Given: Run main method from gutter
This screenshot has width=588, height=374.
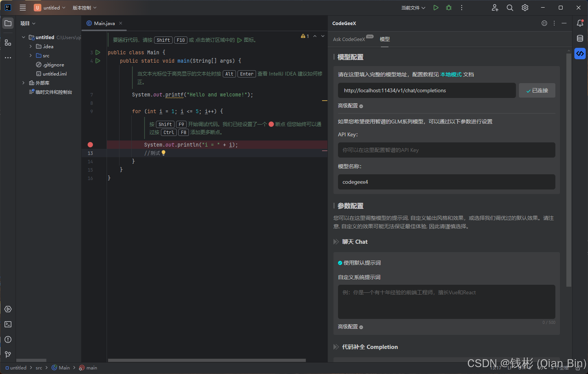Looking at the screenshot, I should (x=98, y=61).
